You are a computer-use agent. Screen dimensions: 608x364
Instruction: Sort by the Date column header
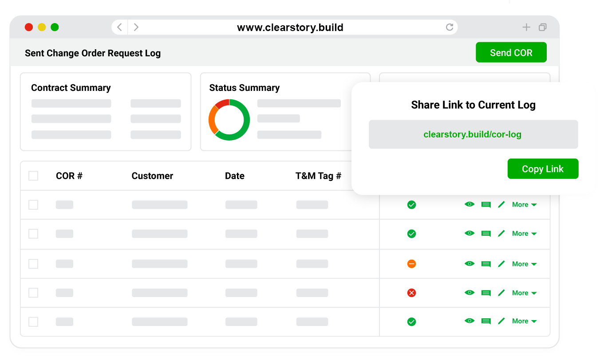pyautogui.click(x=235, y=176)
